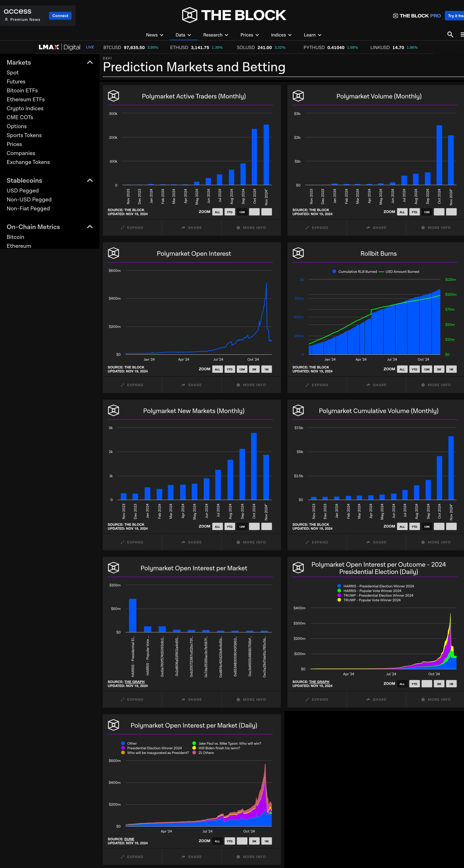Open More Info for Polymarket Open Interest
This screenshot has width=464, height=868.
pyautogui.click(x=251, y=385)
